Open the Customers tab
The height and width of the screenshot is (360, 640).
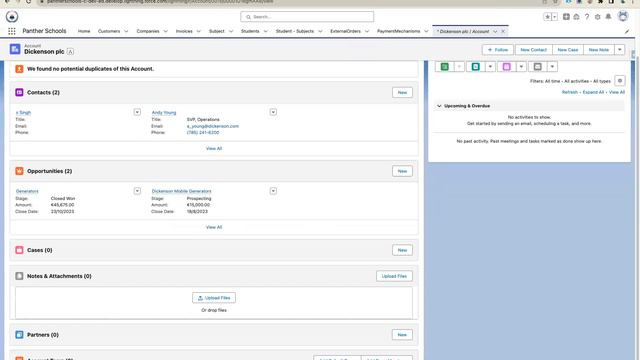click(109, 31)
